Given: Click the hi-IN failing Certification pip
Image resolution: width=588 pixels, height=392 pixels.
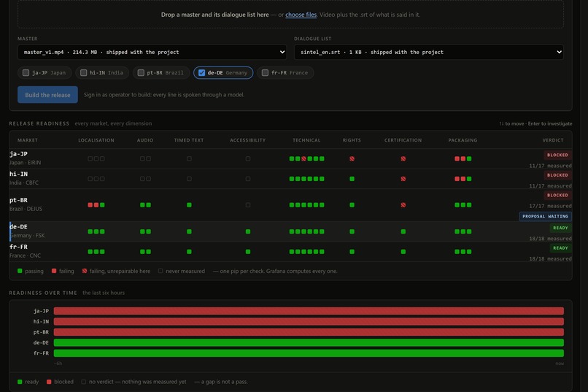Looking at the screenshot, I should coord(403,179).
